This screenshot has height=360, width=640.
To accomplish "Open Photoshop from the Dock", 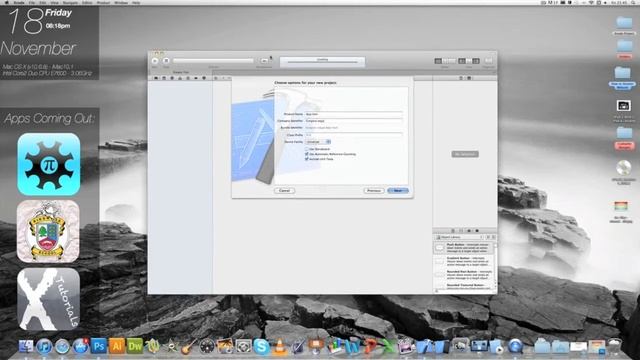I will [x=99, y=346].
